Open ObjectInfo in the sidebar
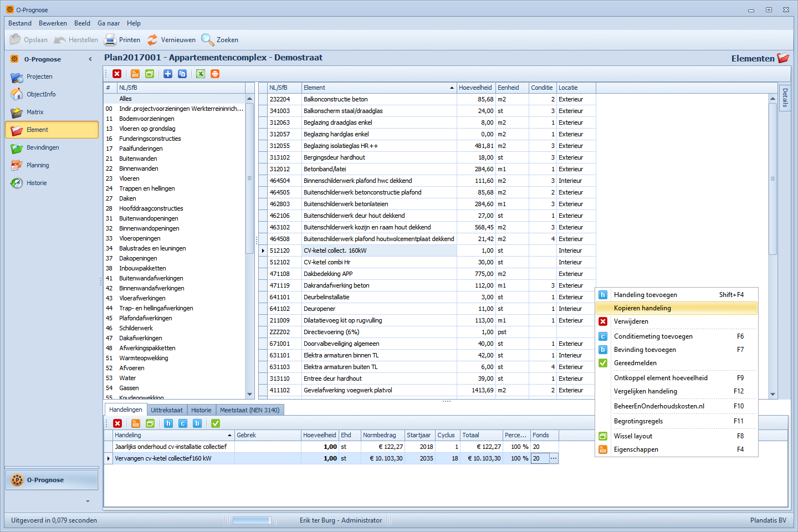The height and width of the screenshot is (532, 798). pos(52,94)
